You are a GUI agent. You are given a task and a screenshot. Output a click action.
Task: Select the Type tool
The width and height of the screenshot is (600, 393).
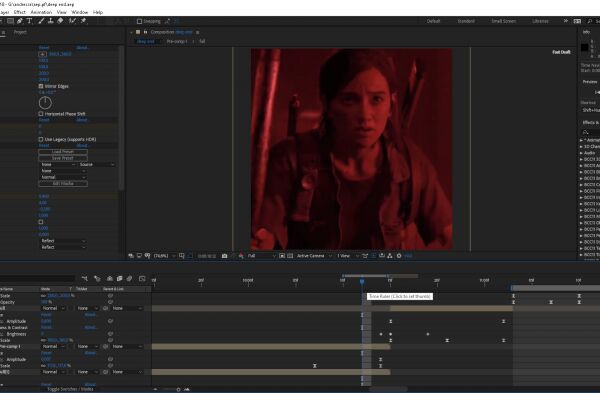click(29, 21)
